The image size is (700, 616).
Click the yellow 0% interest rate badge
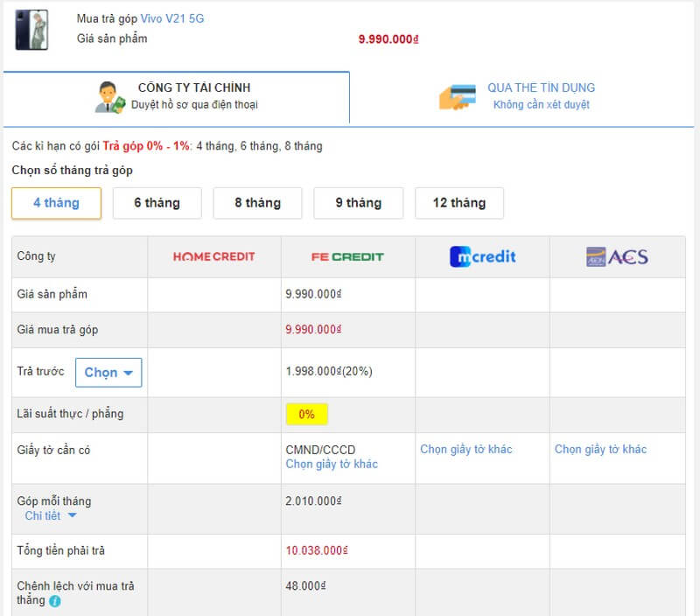click(x=307, y=414)
